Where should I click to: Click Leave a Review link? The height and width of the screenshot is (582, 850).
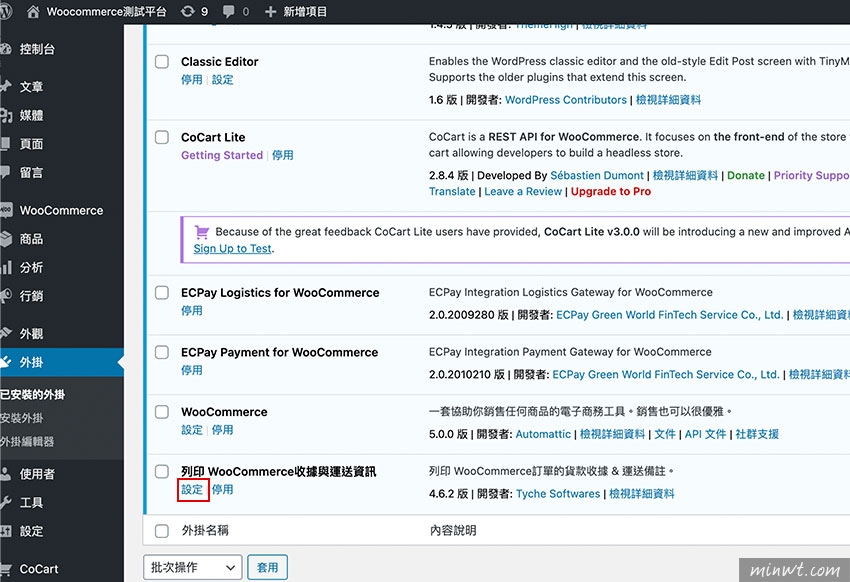523,191
